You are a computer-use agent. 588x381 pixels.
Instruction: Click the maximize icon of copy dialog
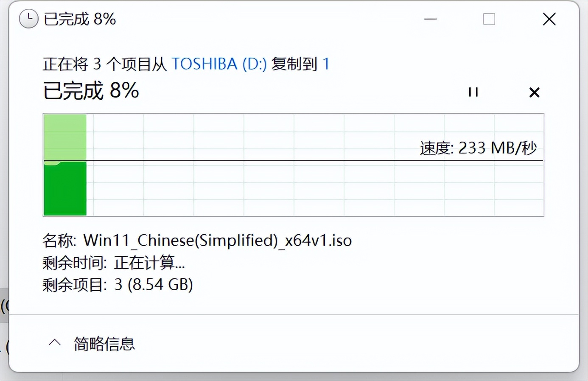(x=488, y=20)
